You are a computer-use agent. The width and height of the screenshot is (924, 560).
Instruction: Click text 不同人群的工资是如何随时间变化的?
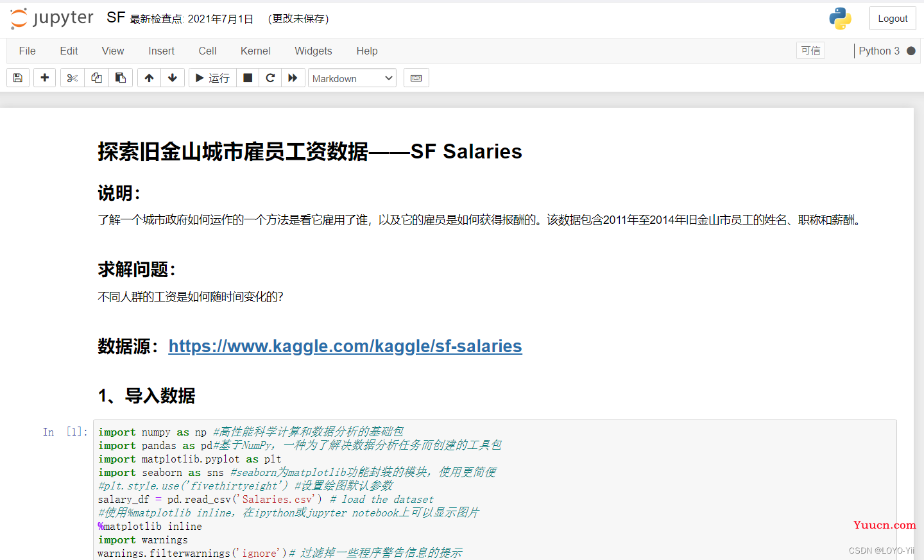pyautogui.click(x=191, y=297)
